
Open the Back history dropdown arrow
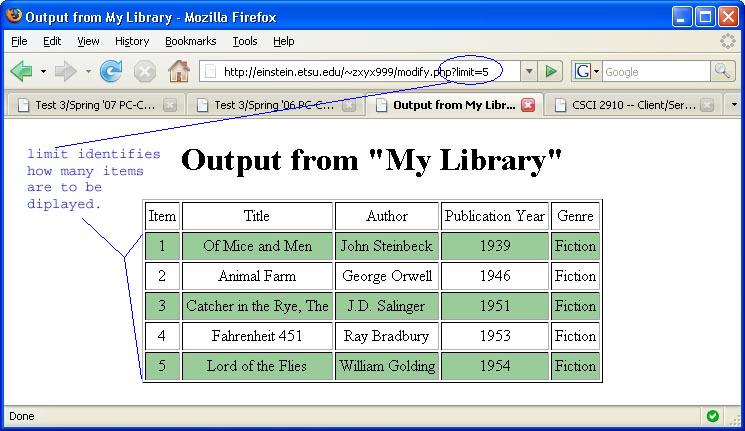point(43,72)
